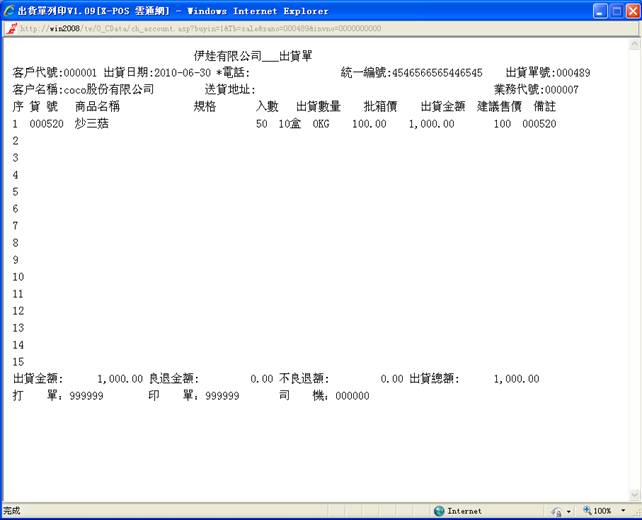Click the 完成 status text

pyautogui.click(x=12, y=510)
